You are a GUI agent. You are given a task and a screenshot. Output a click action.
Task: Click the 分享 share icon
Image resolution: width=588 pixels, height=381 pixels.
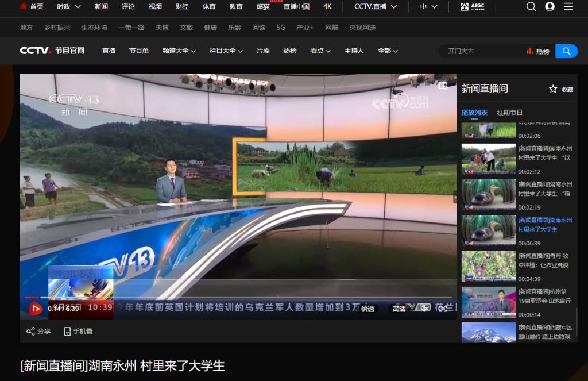(38, 331)
